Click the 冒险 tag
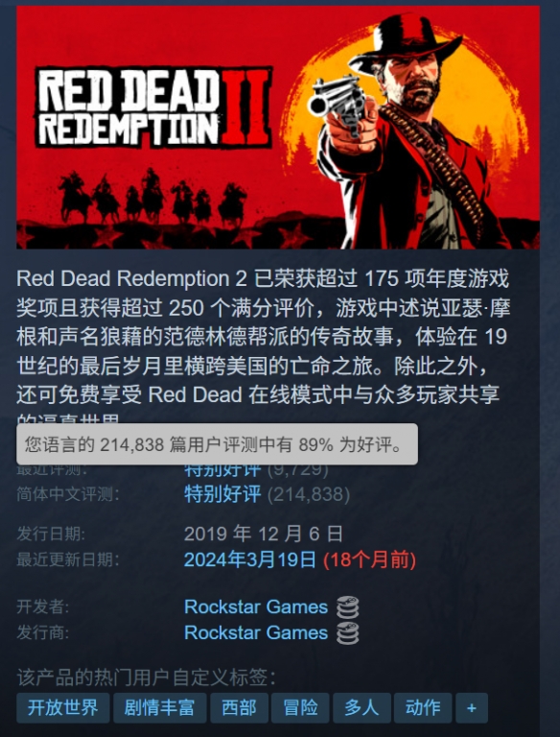Viewport: 560px width, 737px height. [300, 707]
